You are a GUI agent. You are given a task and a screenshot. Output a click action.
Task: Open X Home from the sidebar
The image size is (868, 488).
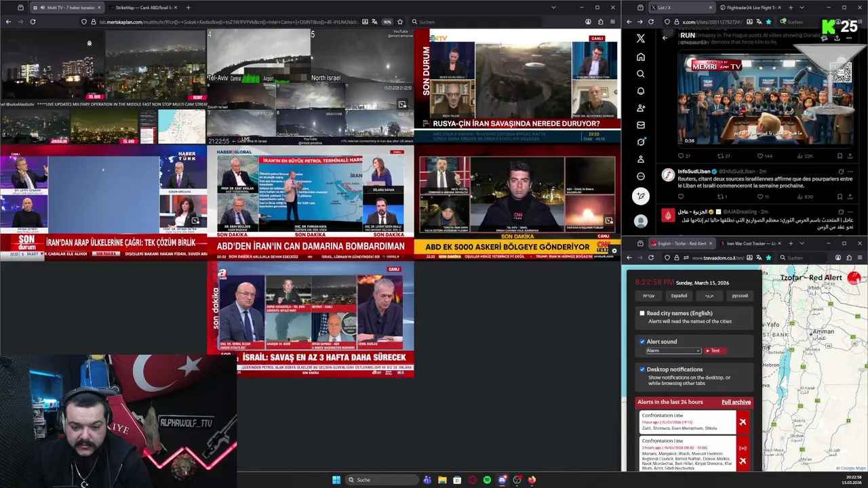[x=641, y=57]
